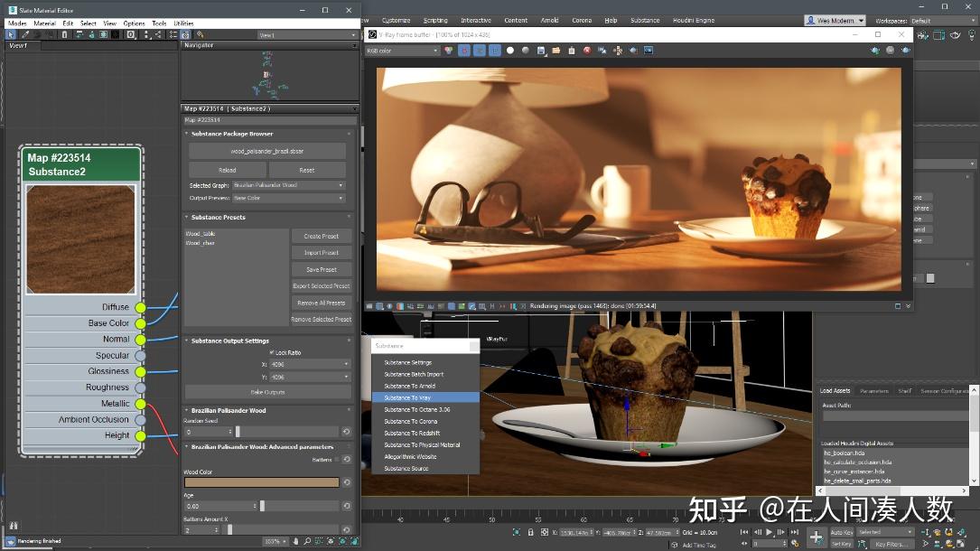
Task: Clear the image in the V-Ray frame buffer
Action: (x=586, y=50)
